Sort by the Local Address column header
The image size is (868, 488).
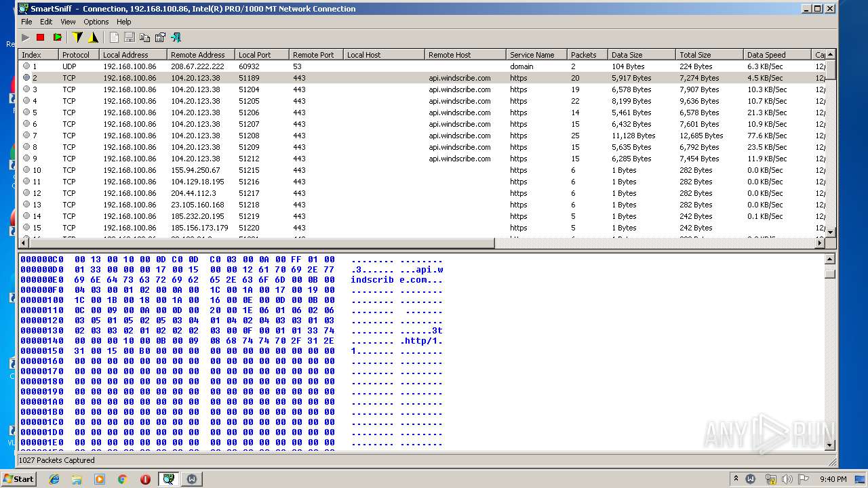[x=133, y=55]
